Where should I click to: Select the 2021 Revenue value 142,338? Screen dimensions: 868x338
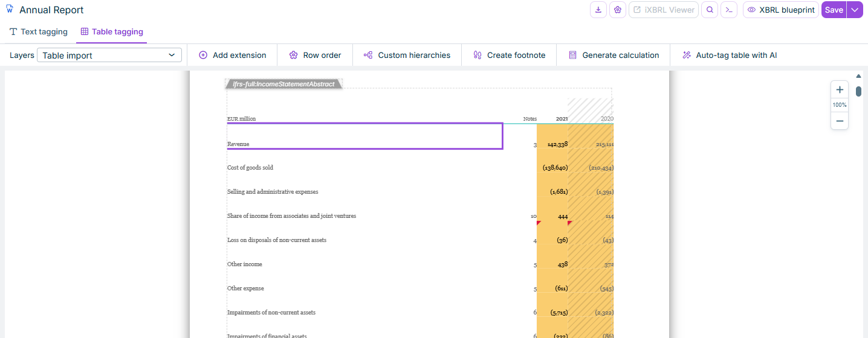pos(557,144)
